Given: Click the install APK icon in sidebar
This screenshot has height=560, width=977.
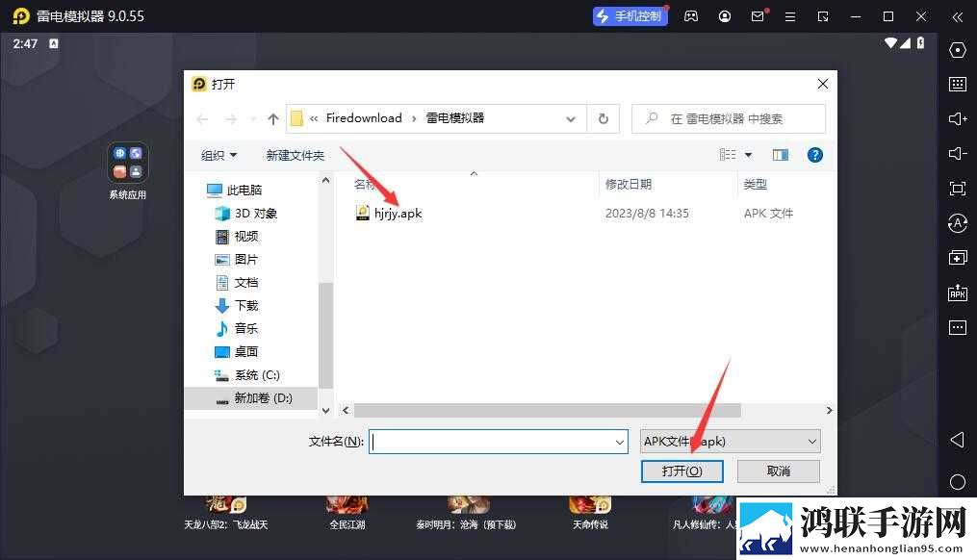Looking at the screenshot, I should (957, 293).
